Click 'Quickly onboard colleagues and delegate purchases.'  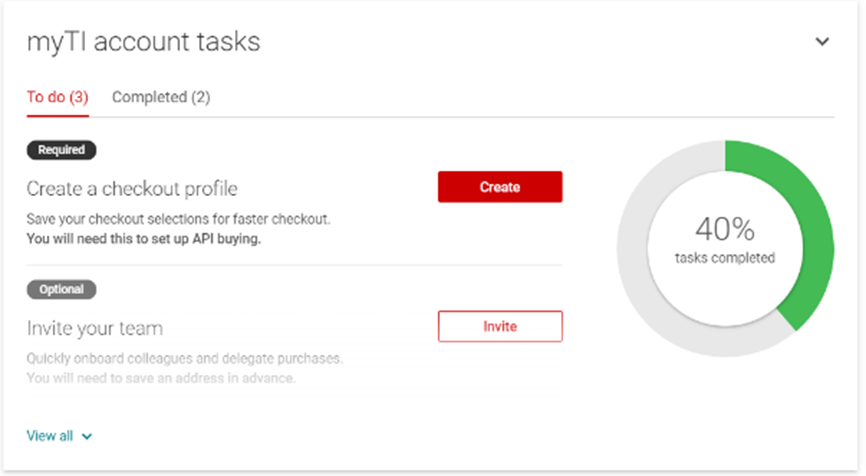tap(184, 358)
